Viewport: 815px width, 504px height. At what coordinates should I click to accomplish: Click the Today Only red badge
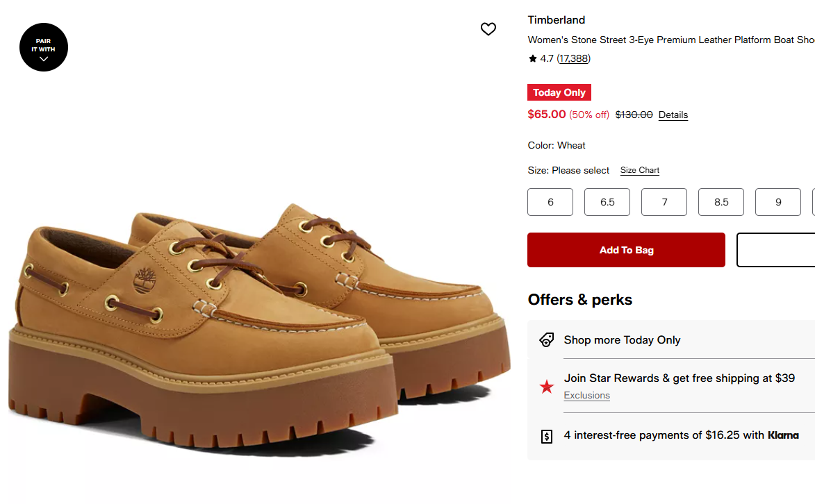[x=559, y=92]
